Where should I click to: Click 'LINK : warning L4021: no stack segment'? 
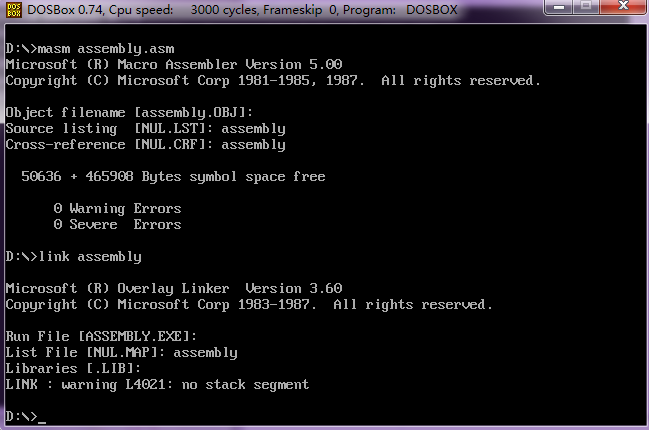(157, 385)
